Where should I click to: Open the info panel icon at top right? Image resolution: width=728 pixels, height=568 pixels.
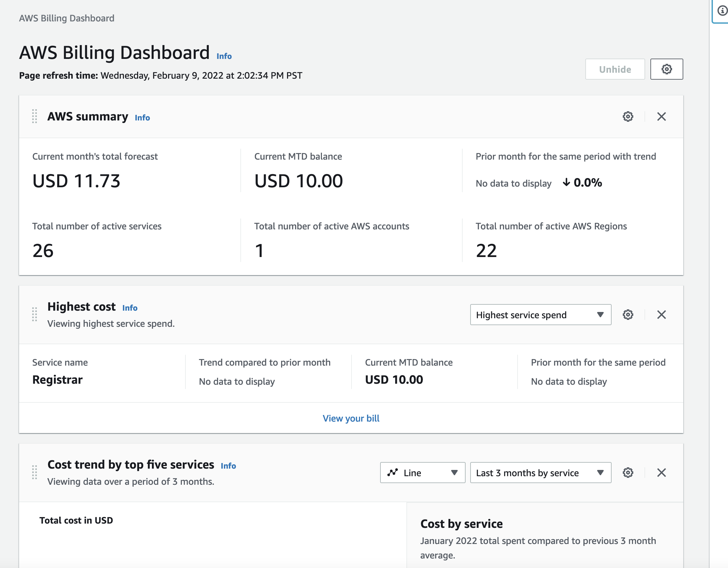[x=722, y=11]
